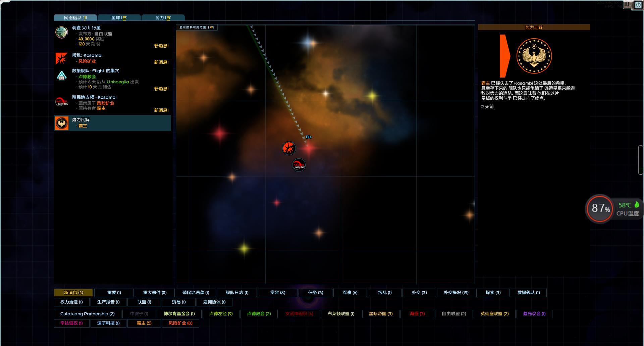Click the rebellion icon beside 叛乱: Kosambi
This screenshot has width=644, height=346.
click(x=62, y=58)
